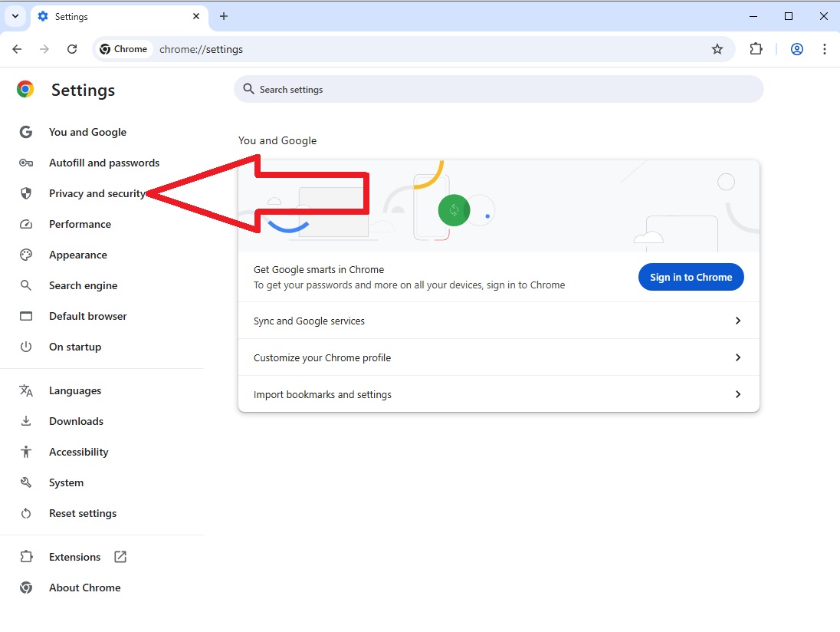Open Autofill and passwords section
The height and width of the screenshot is (632, 840).
(x=104, y=163)
